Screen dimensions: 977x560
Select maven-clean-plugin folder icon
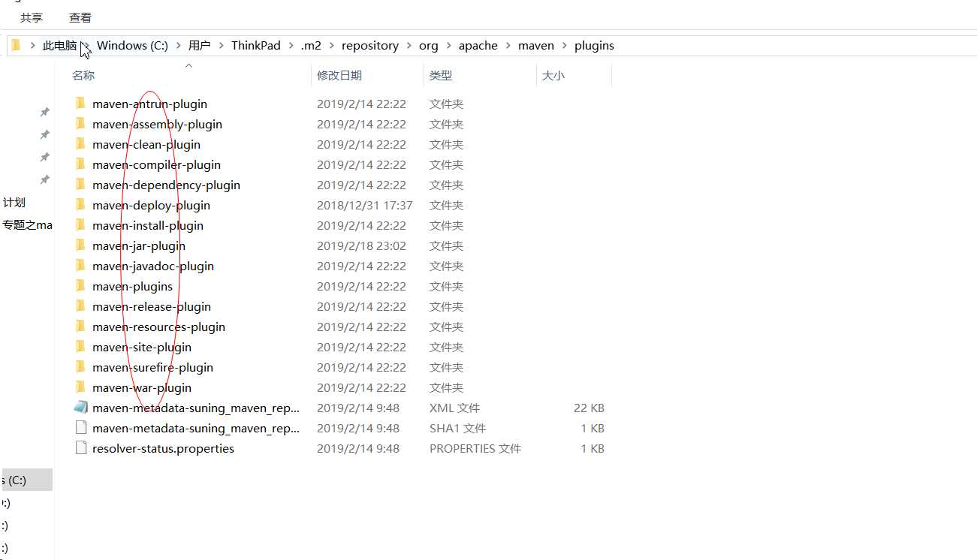coord(81,144)
